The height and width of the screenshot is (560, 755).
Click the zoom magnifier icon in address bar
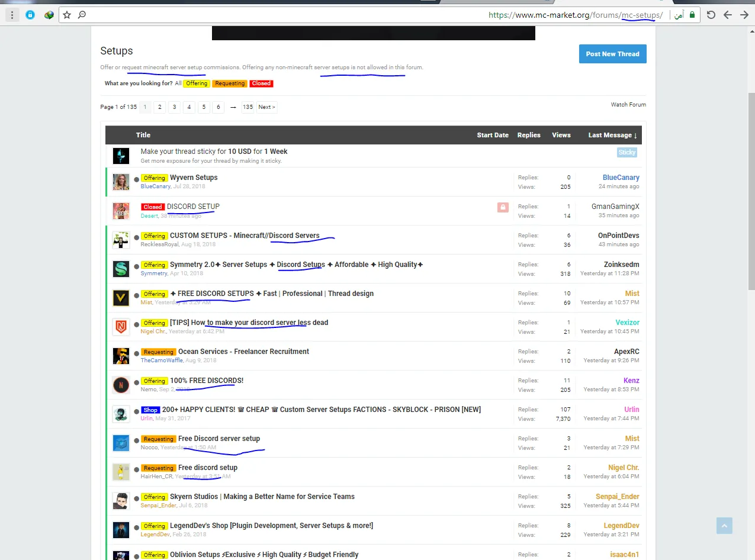(x=82, y=15)
